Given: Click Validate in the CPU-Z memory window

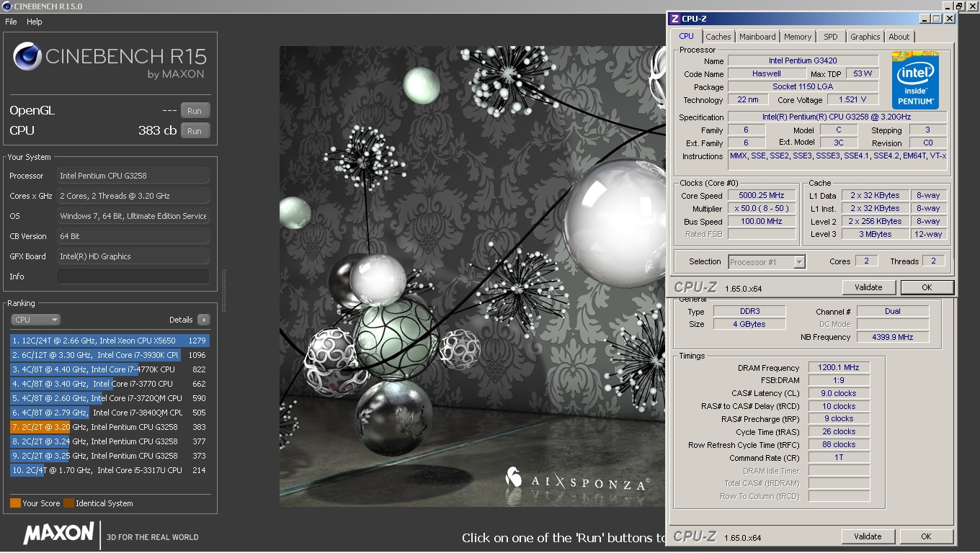Looking at the screenshot, I should 868,536.
